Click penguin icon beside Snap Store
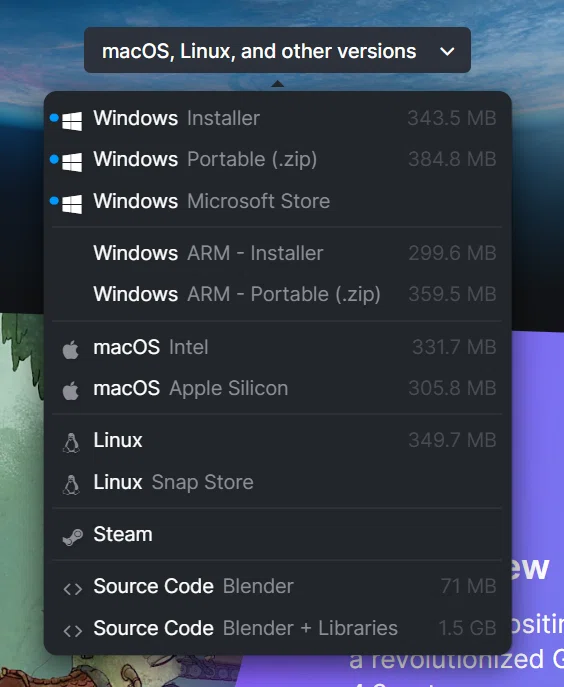 click(71, 485)
